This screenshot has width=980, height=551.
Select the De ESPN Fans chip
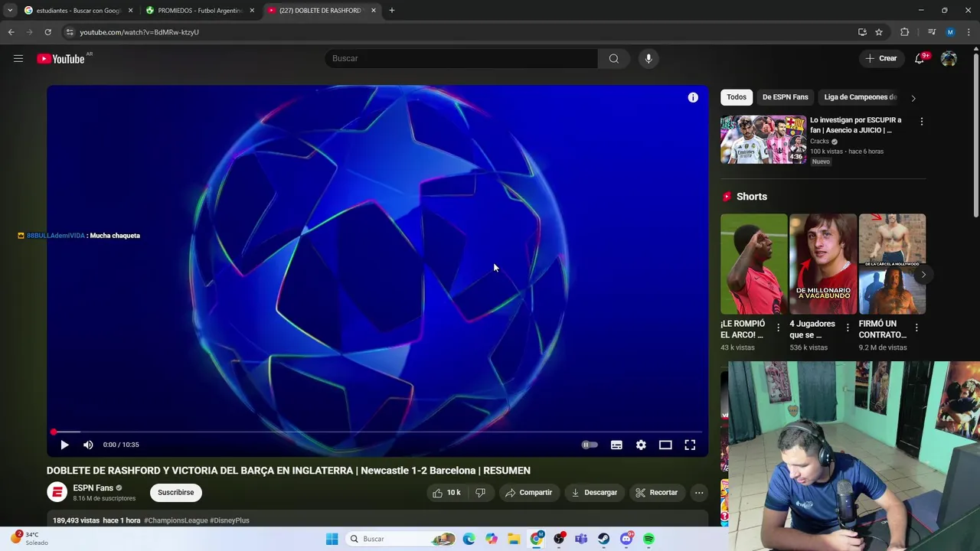785,97
